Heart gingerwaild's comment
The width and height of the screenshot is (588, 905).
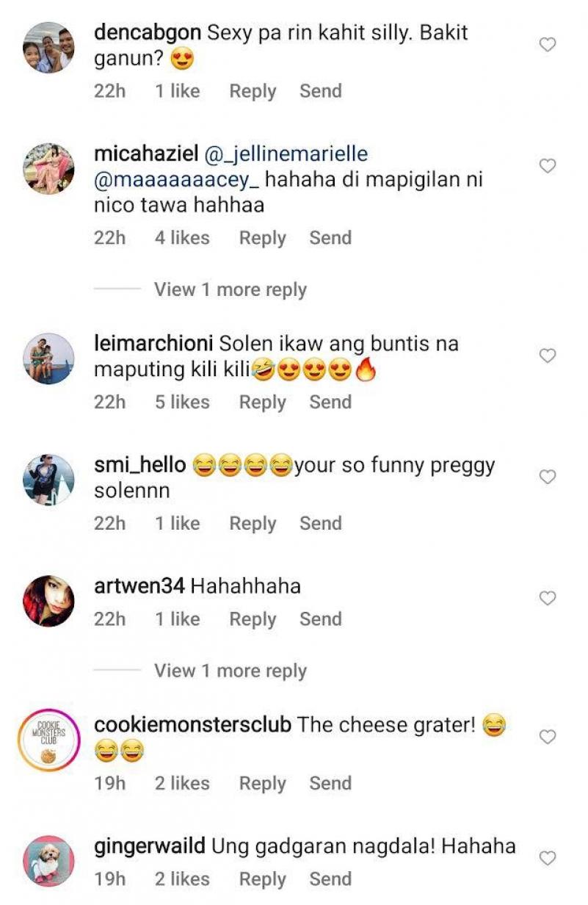[548, 858]
